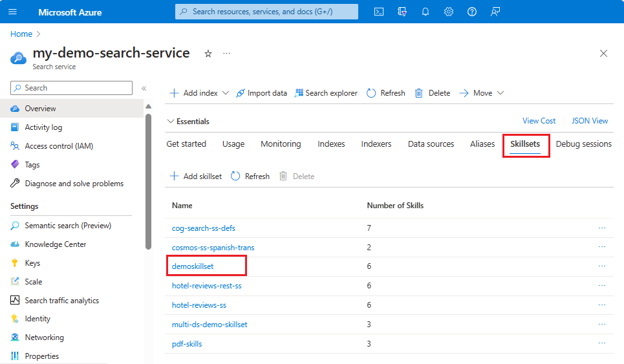Click the Add skillset button
Viewport: 624px width, 364px height.
(196, 177)
